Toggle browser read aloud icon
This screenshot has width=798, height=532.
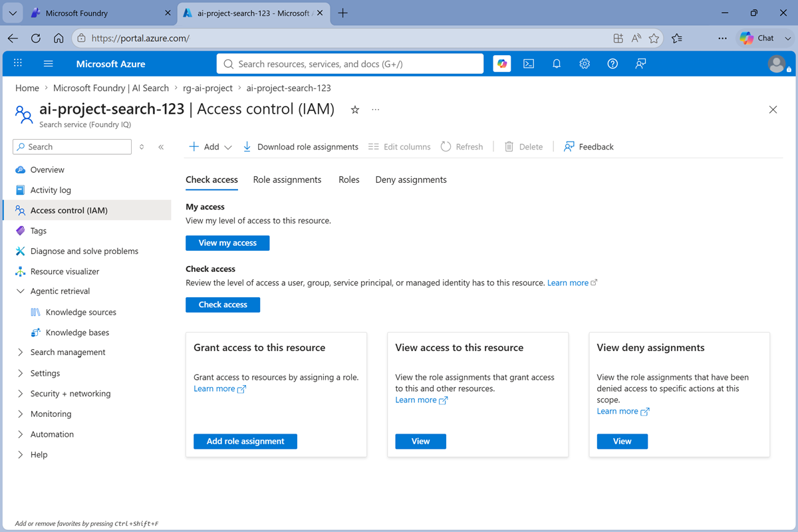pos(636,39)
